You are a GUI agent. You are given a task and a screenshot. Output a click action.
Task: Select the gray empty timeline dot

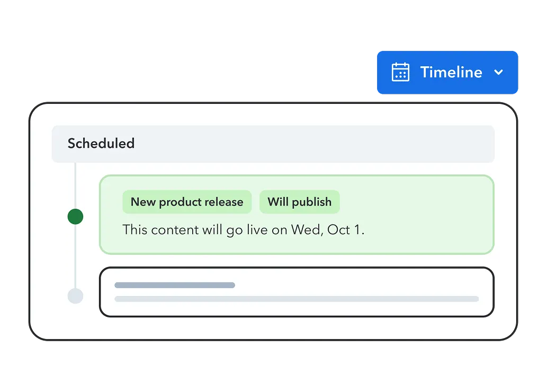point(75,296)
